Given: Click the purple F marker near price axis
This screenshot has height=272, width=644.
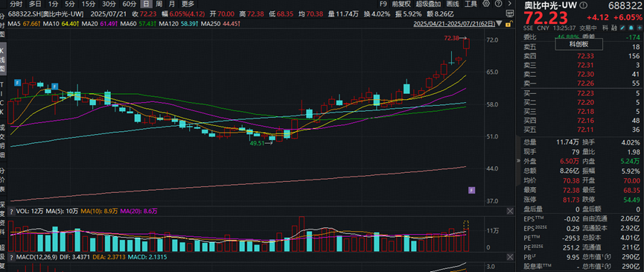Looking at the screenshot, I should click(472, 190).
